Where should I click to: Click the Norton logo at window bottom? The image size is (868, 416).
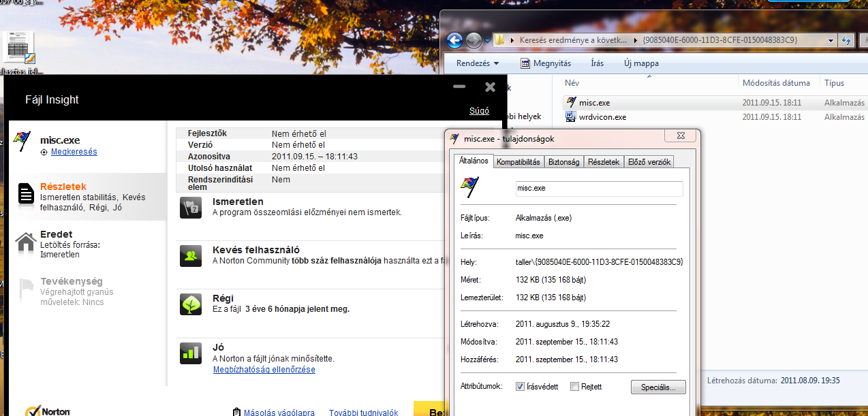(x=48, y=411)
